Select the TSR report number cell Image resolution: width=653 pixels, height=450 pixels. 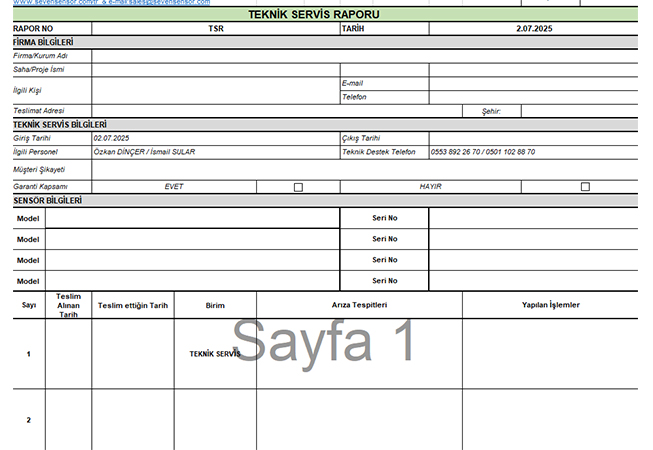pos(216,29)
